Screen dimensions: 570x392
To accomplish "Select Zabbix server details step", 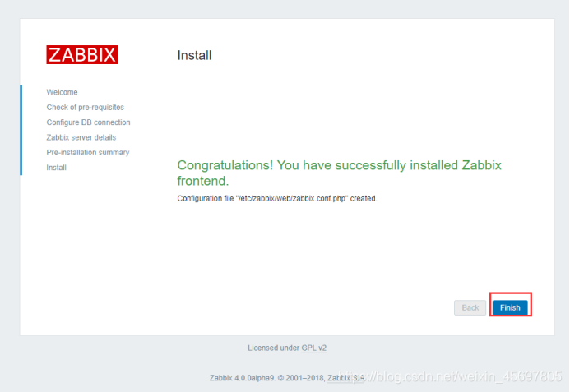I will (81, 137).
